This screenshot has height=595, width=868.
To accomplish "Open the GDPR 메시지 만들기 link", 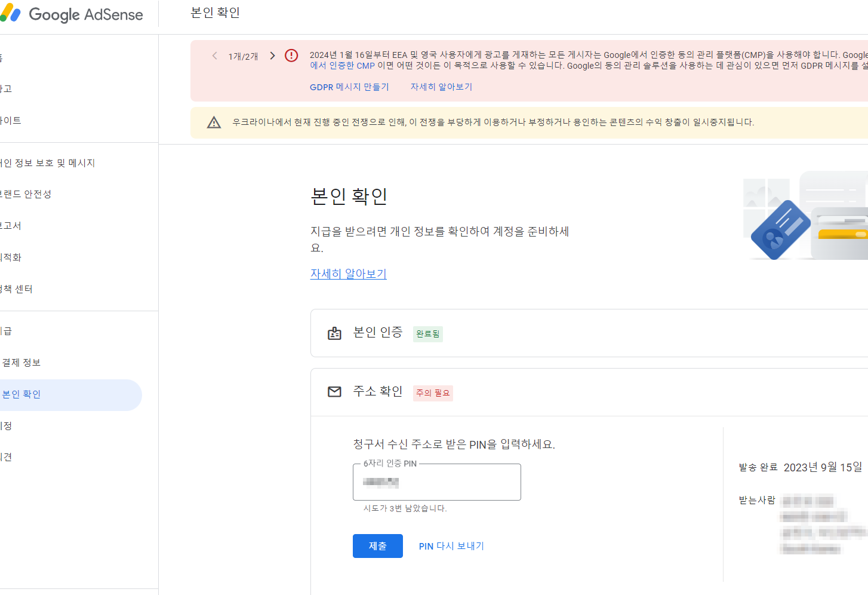I will (349, 87).
